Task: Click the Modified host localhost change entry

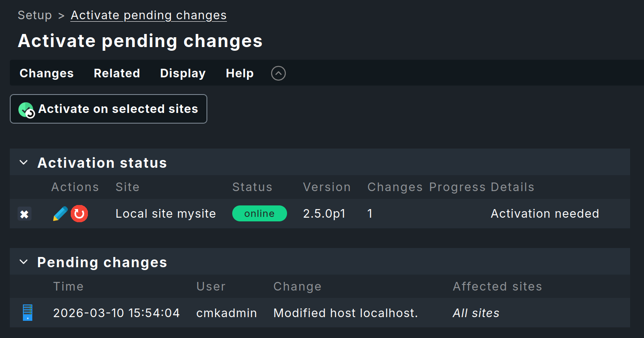Action: (x=346, y=313)
